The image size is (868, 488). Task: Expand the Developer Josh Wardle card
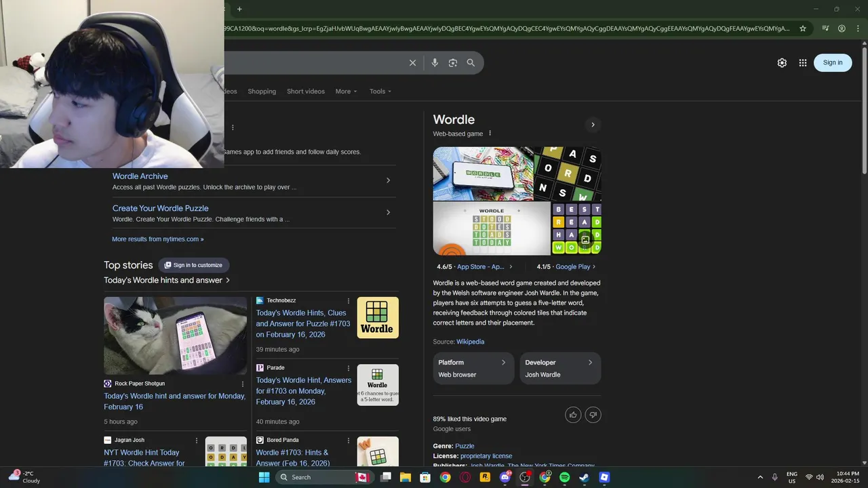tap(560, 368)
